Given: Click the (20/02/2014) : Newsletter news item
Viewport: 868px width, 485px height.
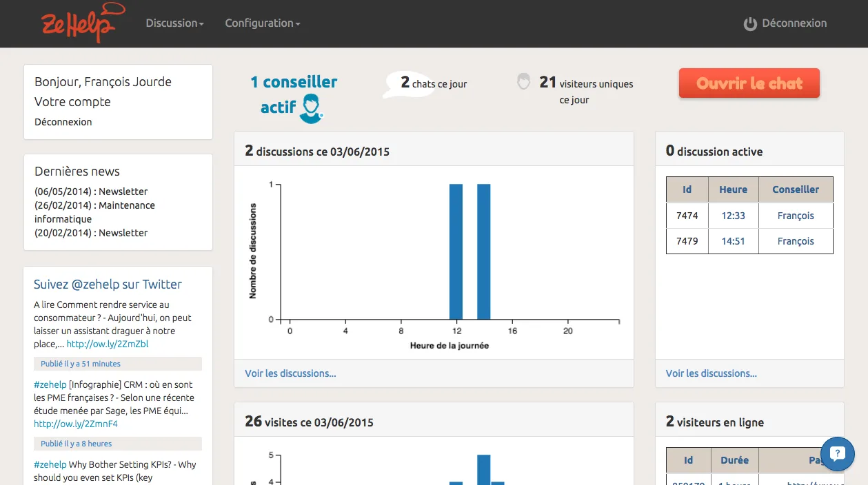Looking at the screenshot, I should 91,233.
